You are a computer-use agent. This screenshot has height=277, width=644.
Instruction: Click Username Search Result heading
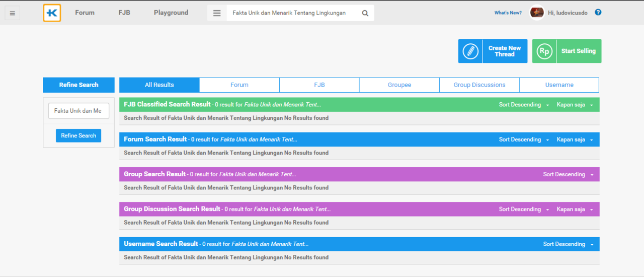[x=161, y=243]
